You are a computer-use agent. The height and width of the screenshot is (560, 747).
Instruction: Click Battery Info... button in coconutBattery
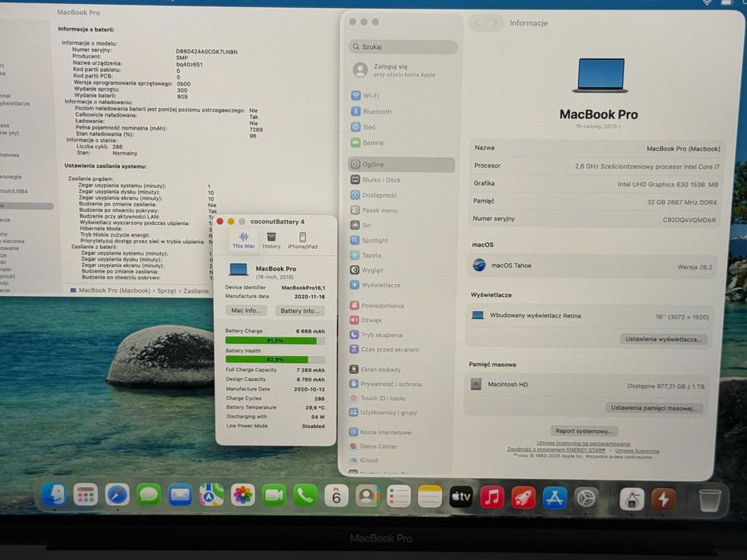299,310
